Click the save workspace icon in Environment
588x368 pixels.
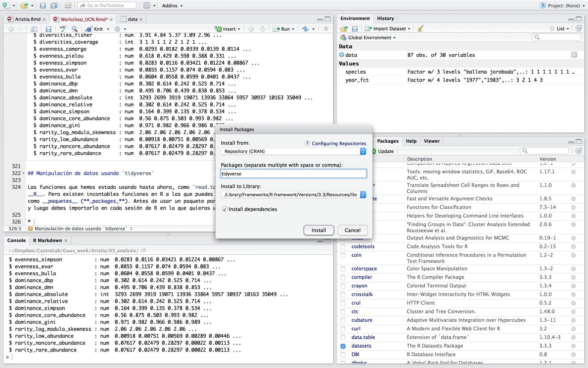355,29
